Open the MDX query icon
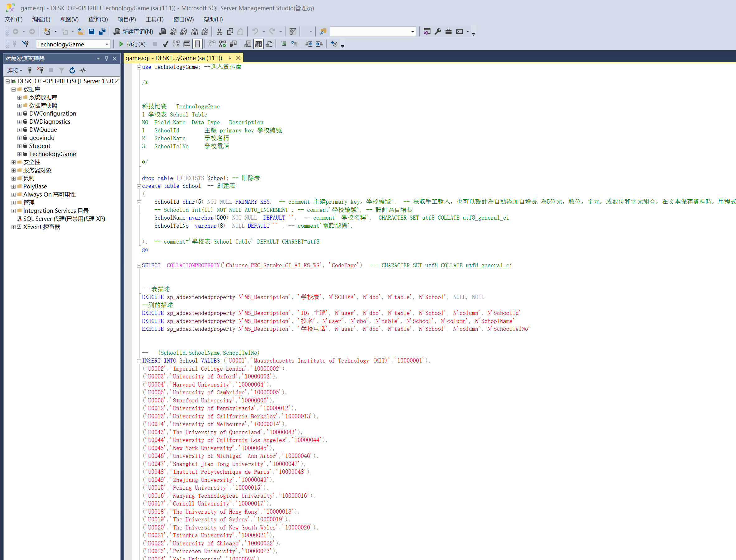 click(173, 31)
